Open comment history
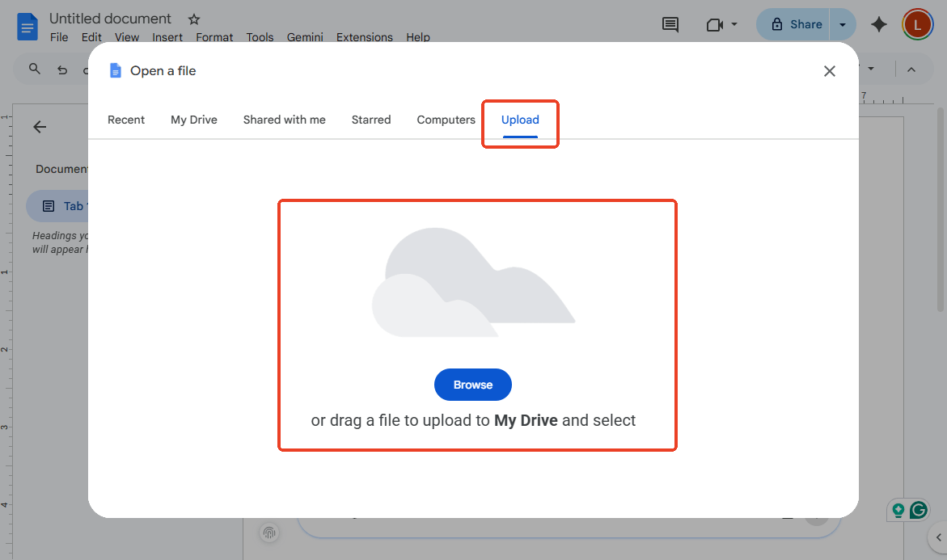This screenshot has width=947, height=560. (670, 24)
